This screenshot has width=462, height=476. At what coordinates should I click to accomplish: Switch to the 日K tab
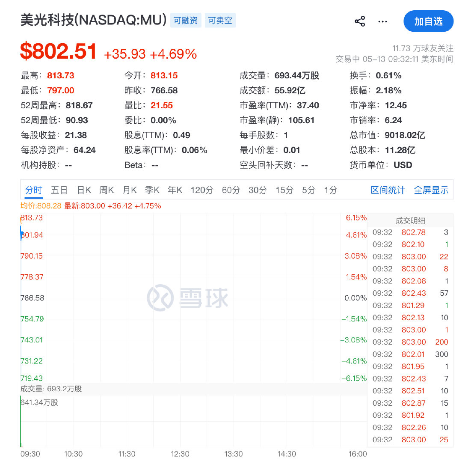84,190
